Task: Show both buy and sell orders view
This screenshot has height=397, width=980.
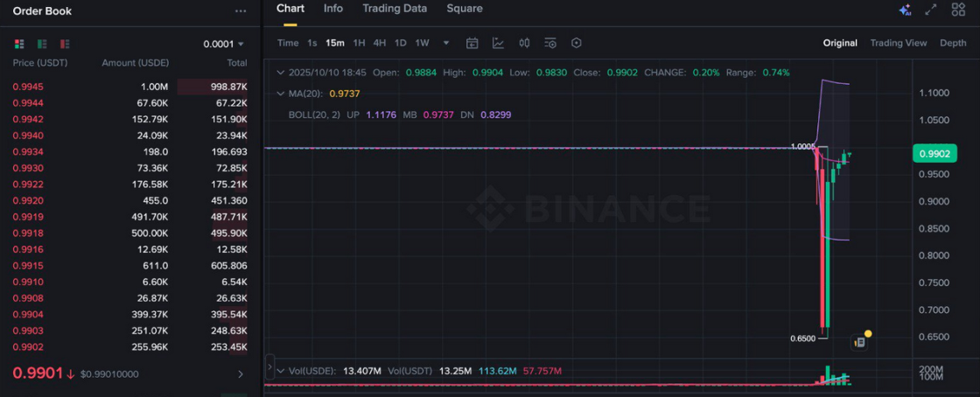Action: [19, 44]
